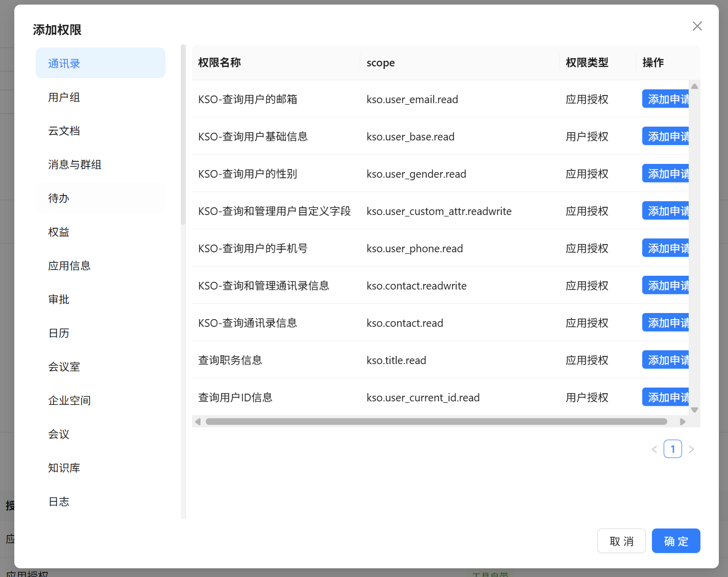The height and width of the screenshot is (577, 728).
Task: Select the 日历 category in sidebar
Action: (59, 333)
